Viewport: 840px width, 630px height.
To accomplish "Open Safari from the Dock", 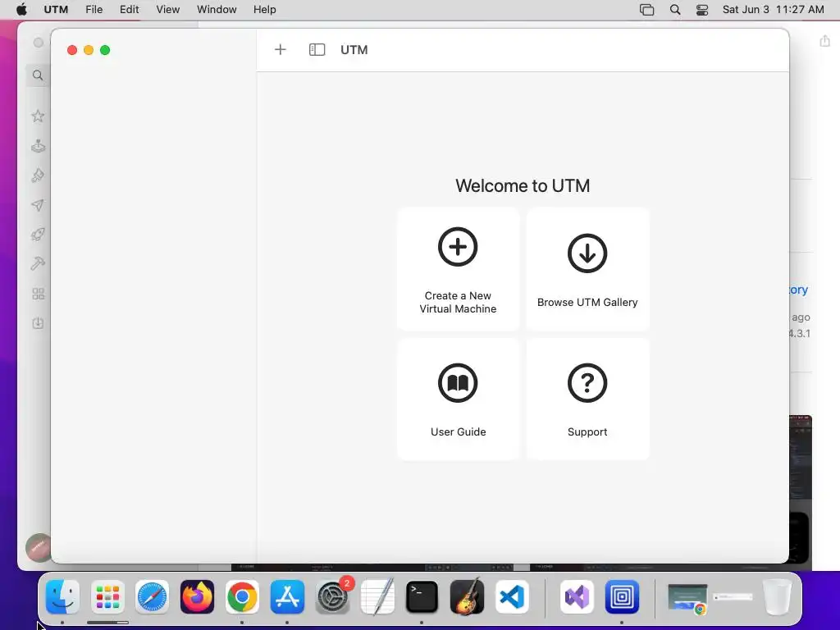I will [x=152, y=597].
